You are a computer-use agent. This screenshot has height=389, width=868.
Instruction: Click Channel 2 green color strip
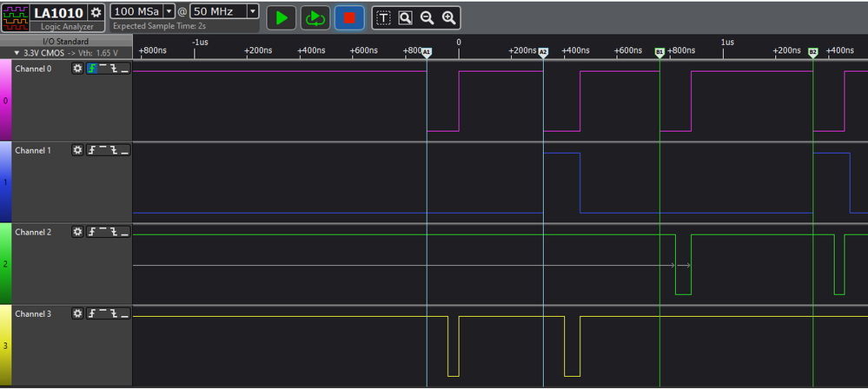tap(5, 264)
